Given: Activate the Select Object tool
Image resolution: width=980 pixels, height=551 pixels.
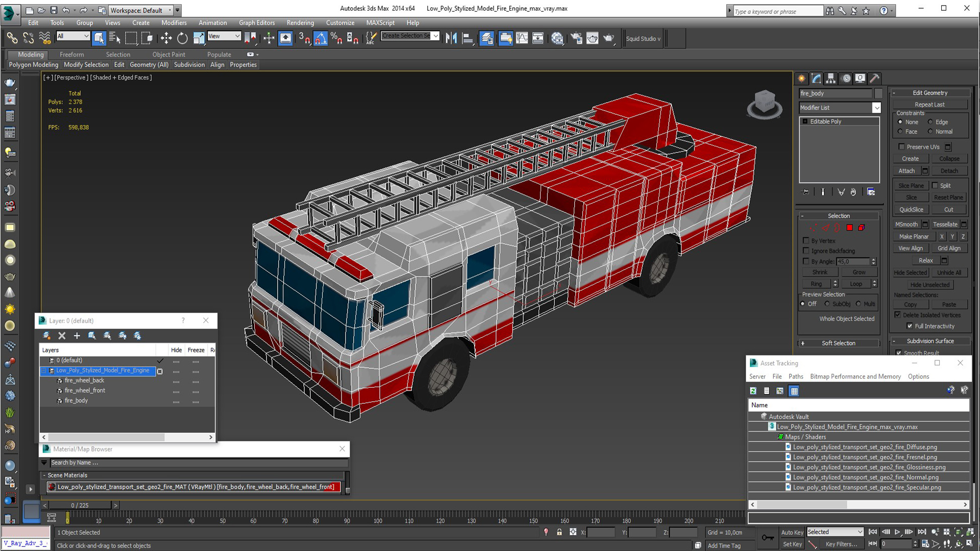Looking at the screenshot, I should coord(99,38).
